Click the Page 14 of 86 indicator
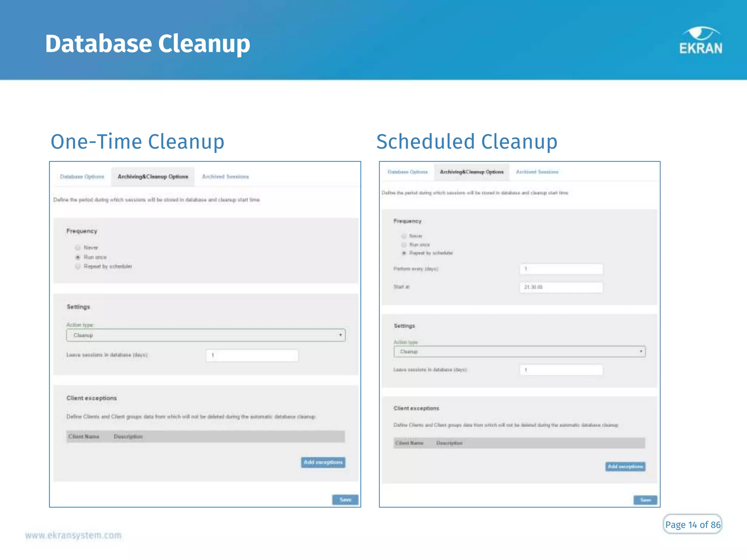 point(692,524)
